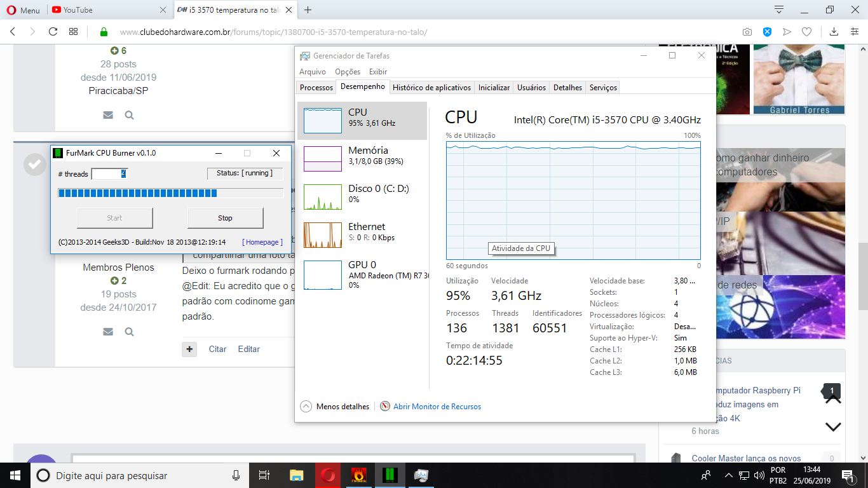Show hidden system tray icons

click(728, 475)
